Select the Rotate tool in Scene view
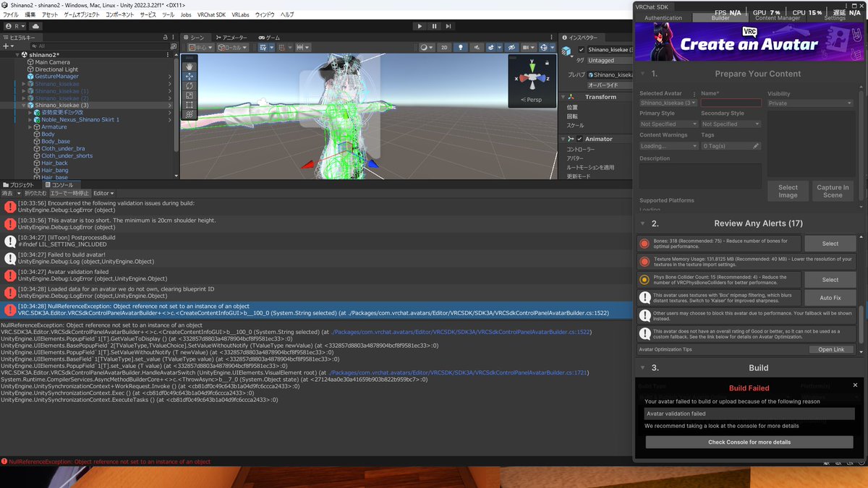Viewport: 868px width, 488px height. click(x=190, y=85)
